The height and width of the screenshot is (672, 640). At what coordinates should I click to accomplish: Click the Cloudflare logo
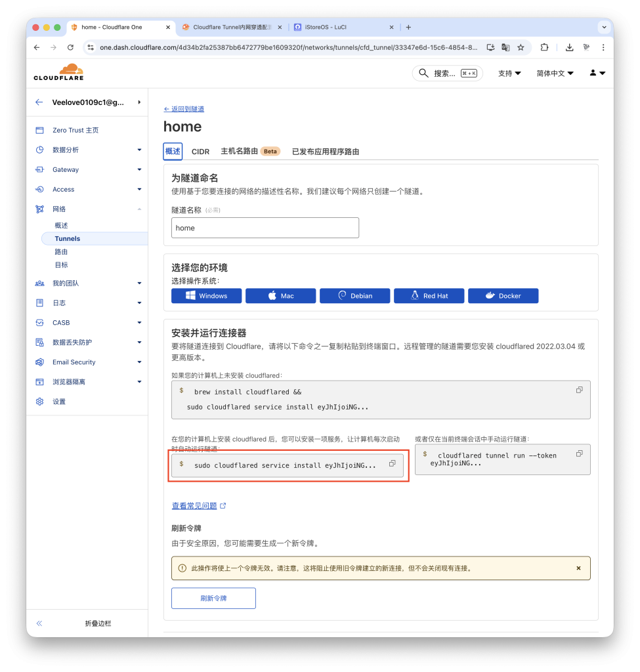(58, 71)
